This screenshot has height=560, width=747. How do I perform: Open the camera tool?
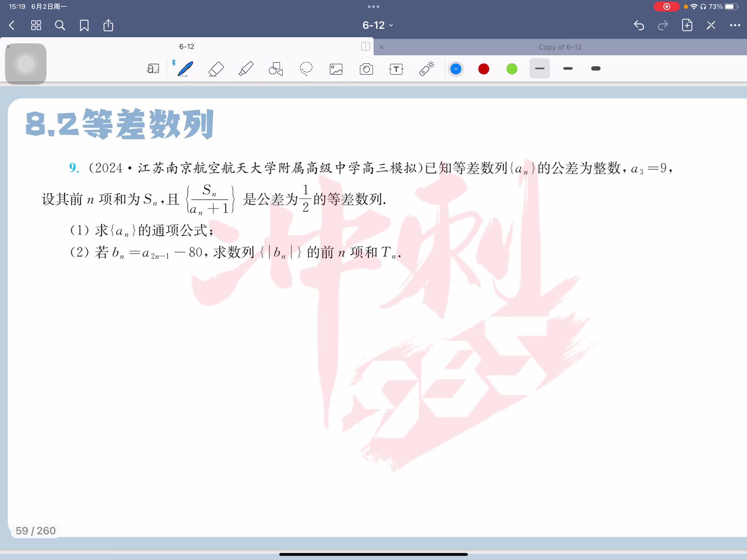(366, 69)
